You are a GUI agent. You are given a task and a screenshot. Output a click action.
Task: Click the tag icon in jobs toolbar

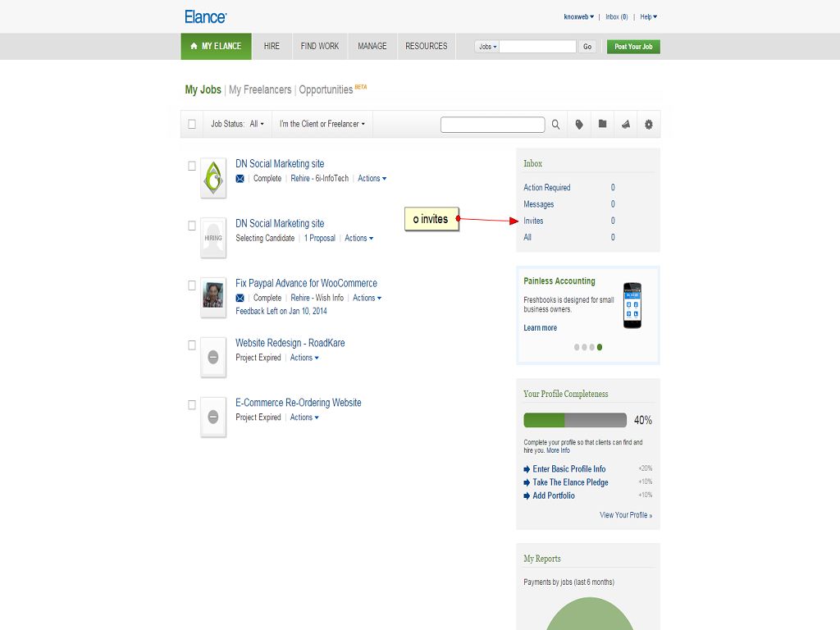[579, 125]
